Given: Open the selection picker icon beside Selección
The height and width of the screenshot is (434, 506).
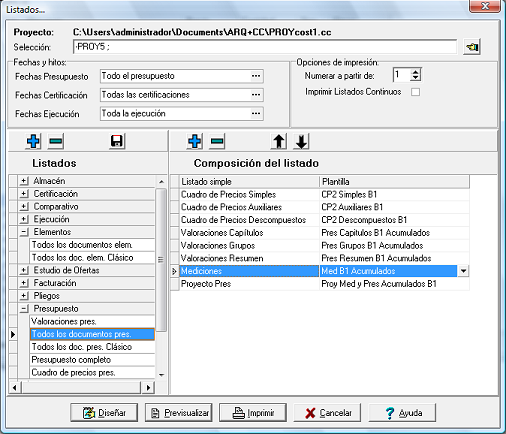Looking at the screenshot, I should click(472, 47).
